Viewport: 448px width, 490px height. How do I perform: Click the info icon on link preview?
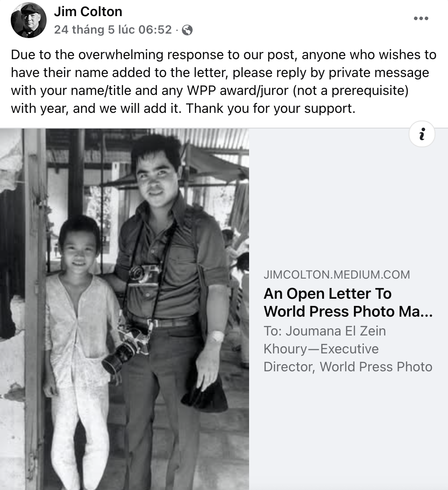point(422,134)
